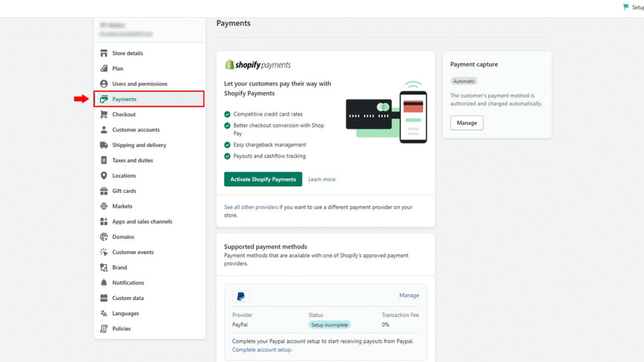The width and height of the screenshot is (644, 362).
Task: Click the Apps and sales channels grid icon
Action: pyautogui.click(x=104, y=222)
